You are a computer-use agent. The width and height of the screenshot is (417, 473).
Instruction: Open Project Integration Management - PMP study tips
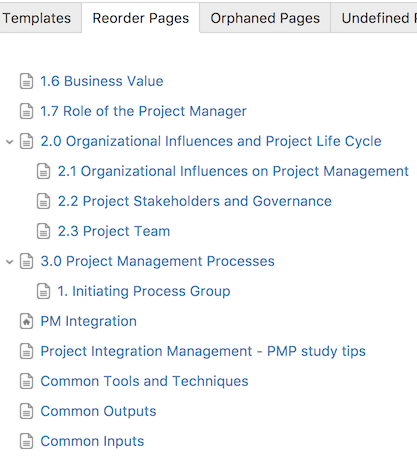coord(203,351)
